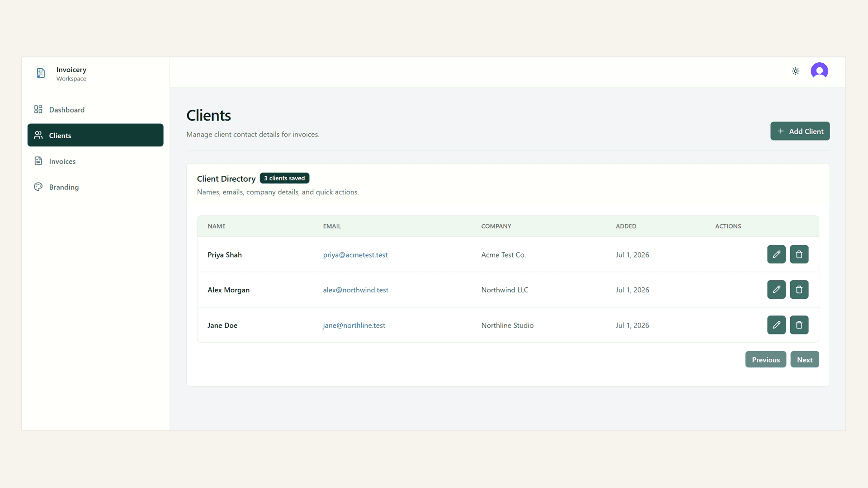Click the COMPANY column header
Screen dimensions: 868x488
click(x=496, y=226)
